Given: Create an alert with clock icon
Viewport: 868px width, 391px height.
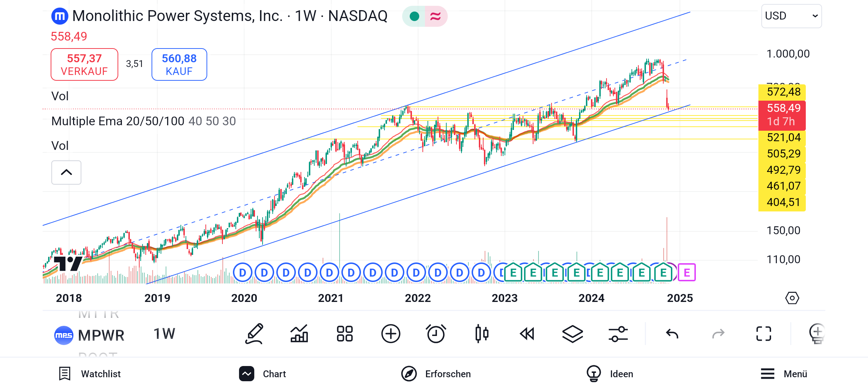Looking at the screenshot, I should 436,333.
